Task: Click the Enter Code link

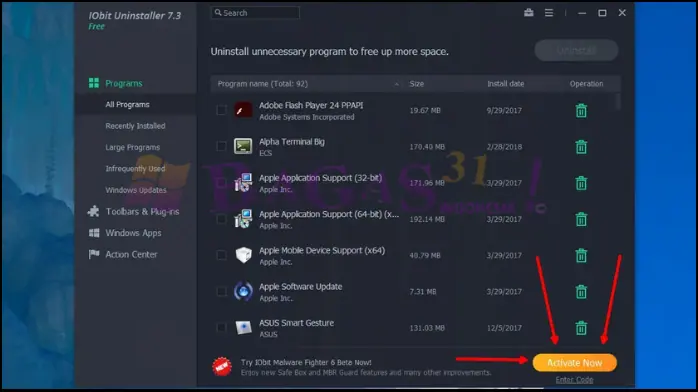Action: click(574, 380)
